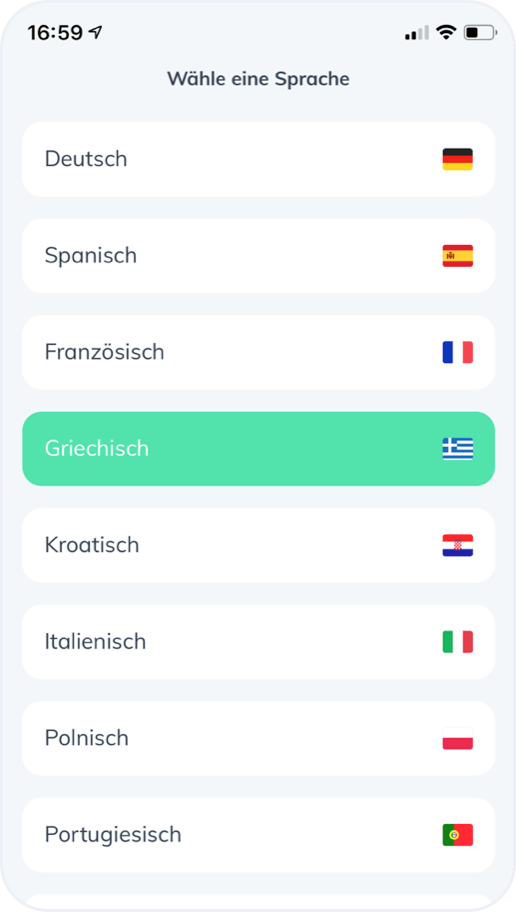Choose Kroatisch as the language
Screen dimensions: 516x912
click(x=258, y=546)
